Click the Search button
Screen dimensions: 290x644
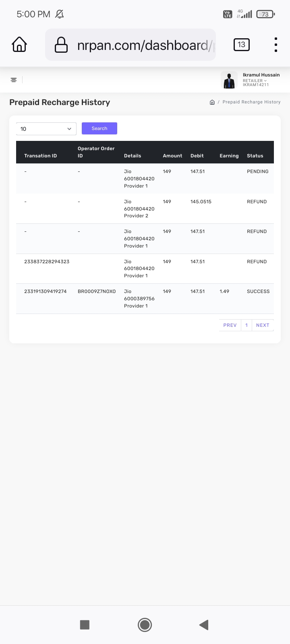pyautogui.click(x=99, y=128)
